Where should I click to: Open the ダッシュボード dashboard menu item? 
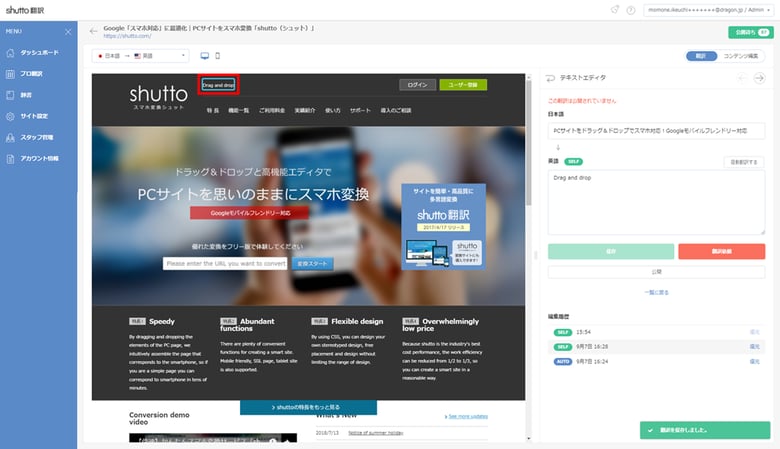[x=39, y=53]
